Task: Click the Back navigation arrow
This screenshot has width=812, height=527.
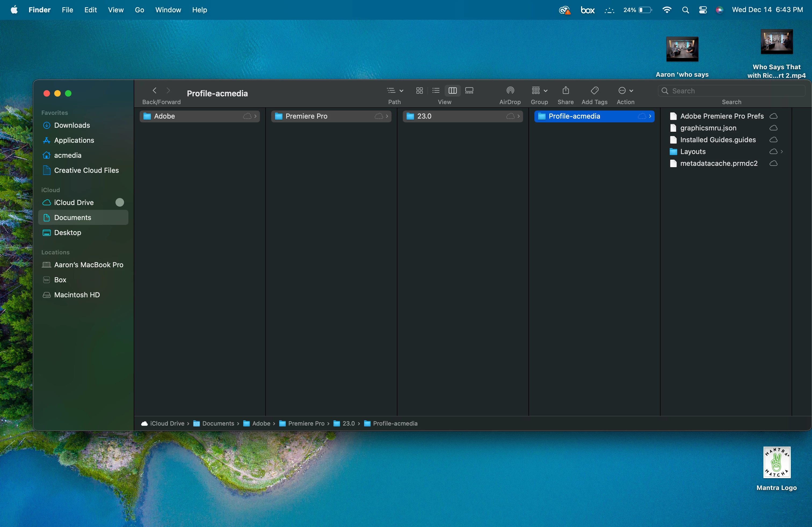Action: pyautogui.click(x=155, y=91)
